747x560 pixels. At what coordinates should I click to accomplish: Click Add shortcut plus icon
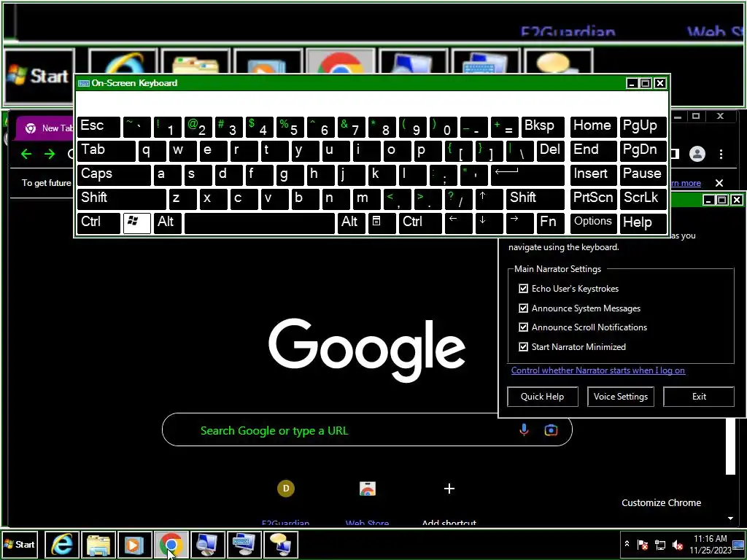(449, 489)
